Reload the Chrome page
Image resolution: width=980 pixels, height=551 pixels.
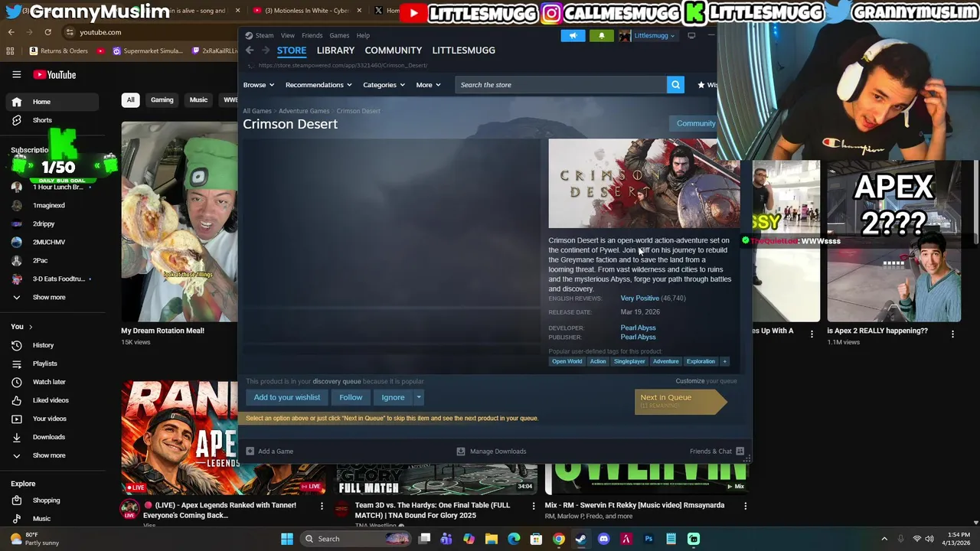pyautogui.click(x=47, y=32)
